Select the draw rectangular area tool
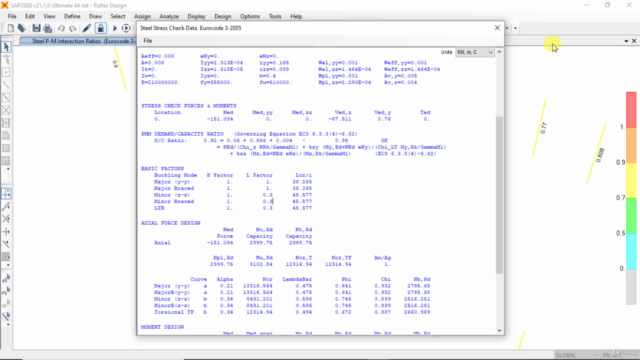The height and width of the screenshot is (360, 640). tap(6, 148)
